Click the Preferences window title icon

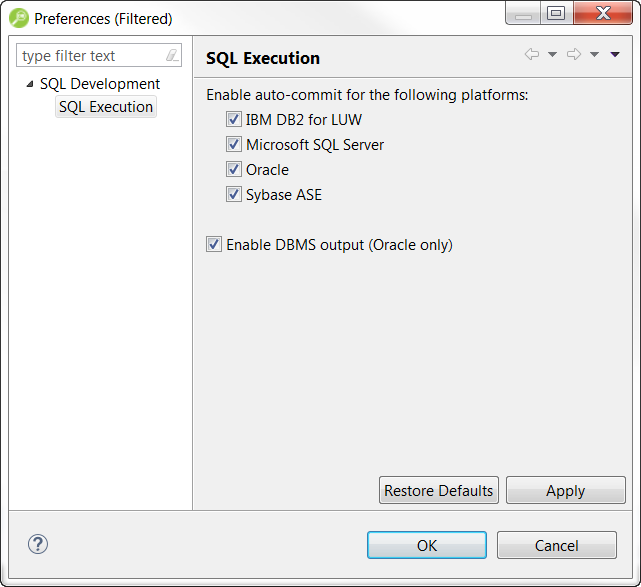click(x=18, y=18)
